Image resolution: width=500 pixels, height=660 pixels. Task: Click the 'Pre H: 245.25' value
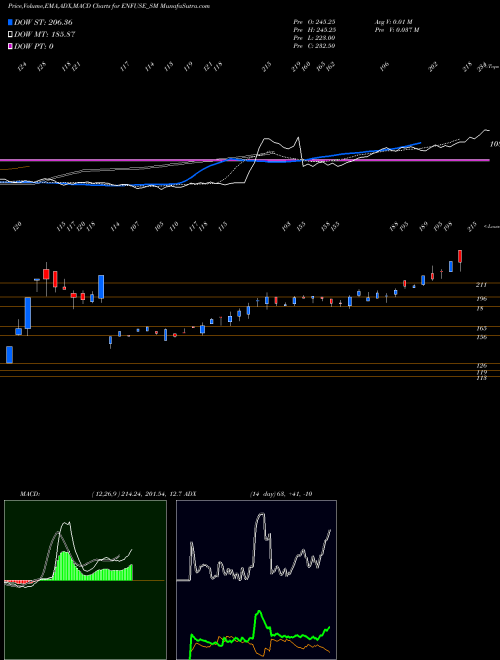(x=314, y=30)
